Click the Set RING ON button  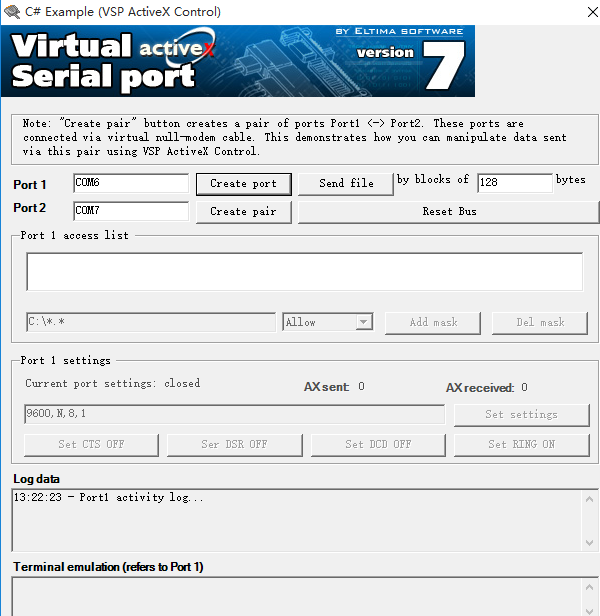pyautogui.click(x=522, y=445)
